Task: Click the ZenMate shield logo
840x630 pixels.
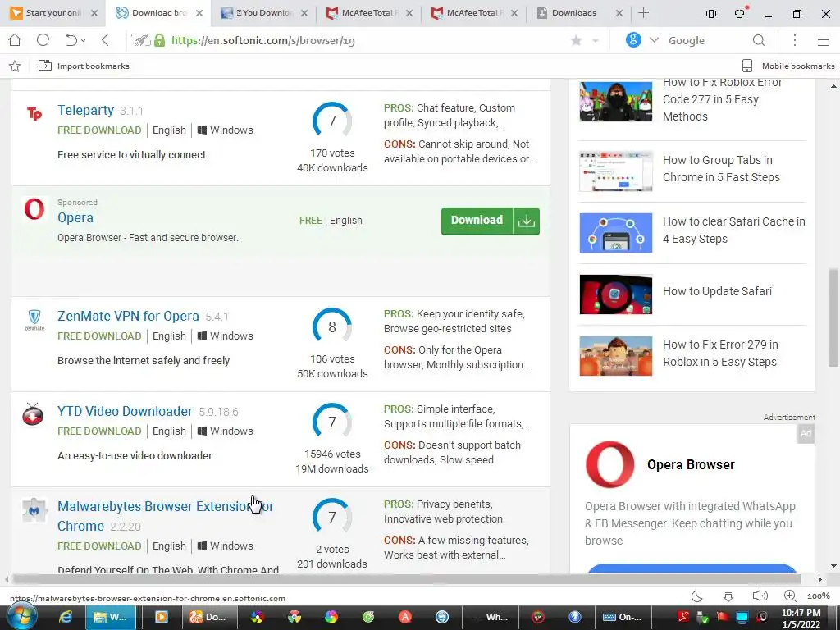Action: [x=34, y=319]
